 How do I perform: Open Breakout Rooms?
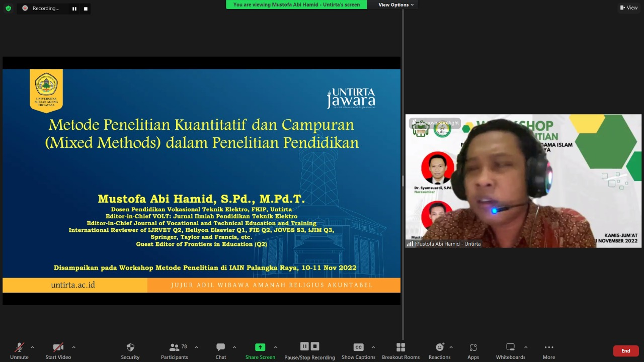400,351
